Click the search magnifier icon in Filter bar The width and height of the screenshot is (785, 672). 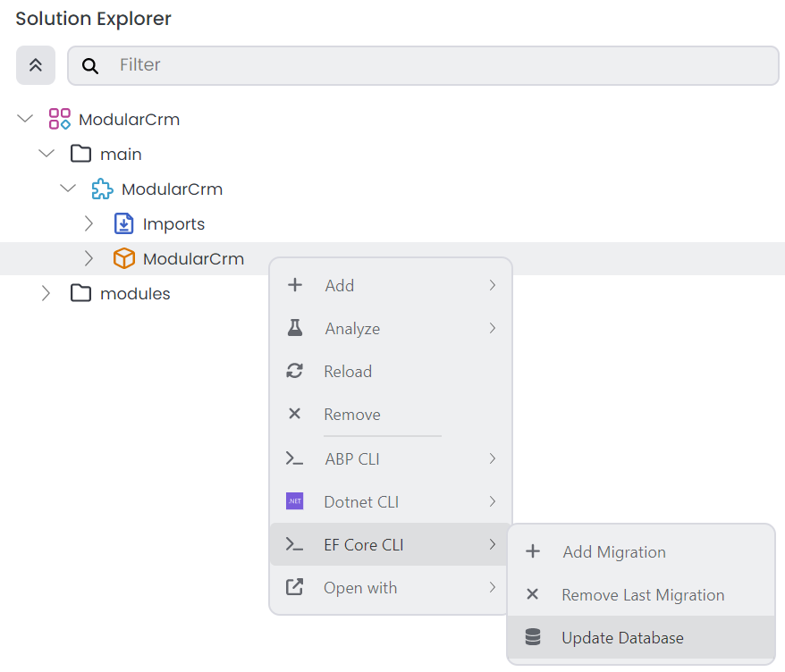(x=90, y=65)
